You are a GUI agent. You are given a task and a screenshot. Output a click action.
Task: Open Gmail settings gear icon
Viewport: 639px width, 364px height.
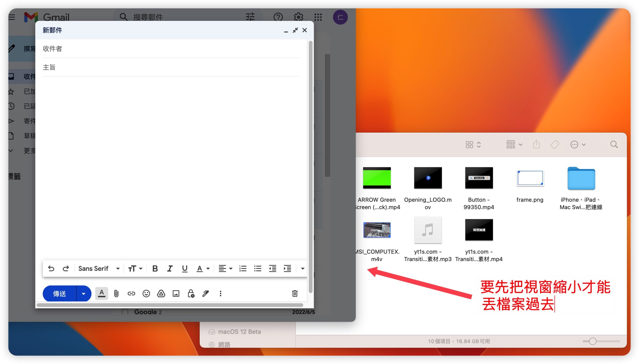298,17
